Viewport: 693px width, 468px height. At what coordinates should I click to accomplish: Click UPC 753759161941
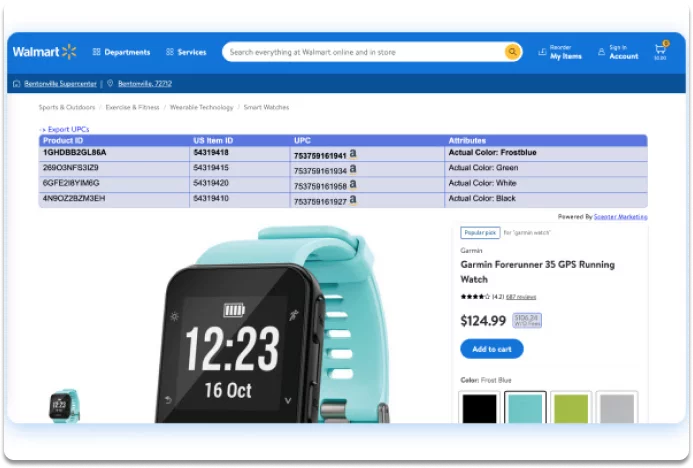[320, 156]
